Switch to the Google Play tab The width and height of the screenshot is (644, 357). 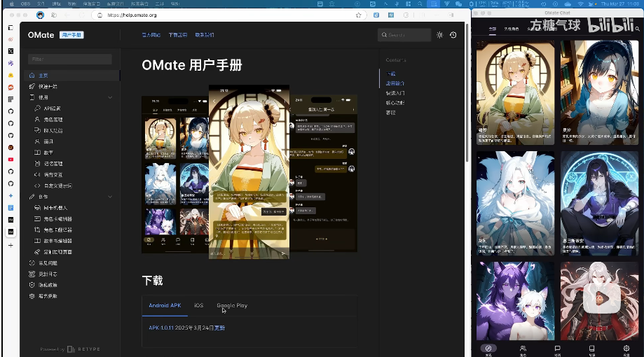point(232,306)
